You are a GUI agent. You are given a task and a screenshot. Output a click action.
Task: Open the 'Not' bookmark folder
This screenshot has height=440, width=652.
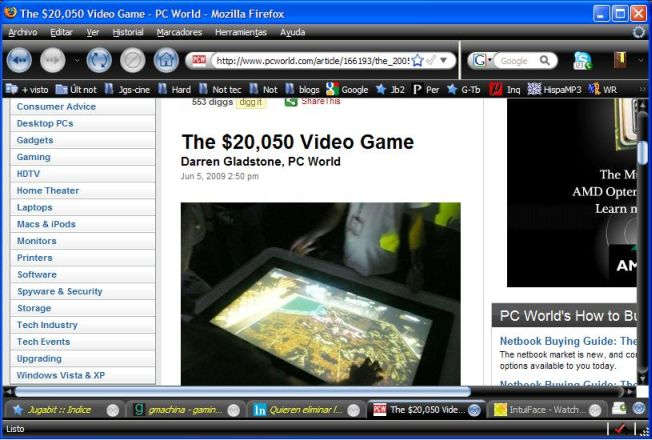click(x=263, y=89)
